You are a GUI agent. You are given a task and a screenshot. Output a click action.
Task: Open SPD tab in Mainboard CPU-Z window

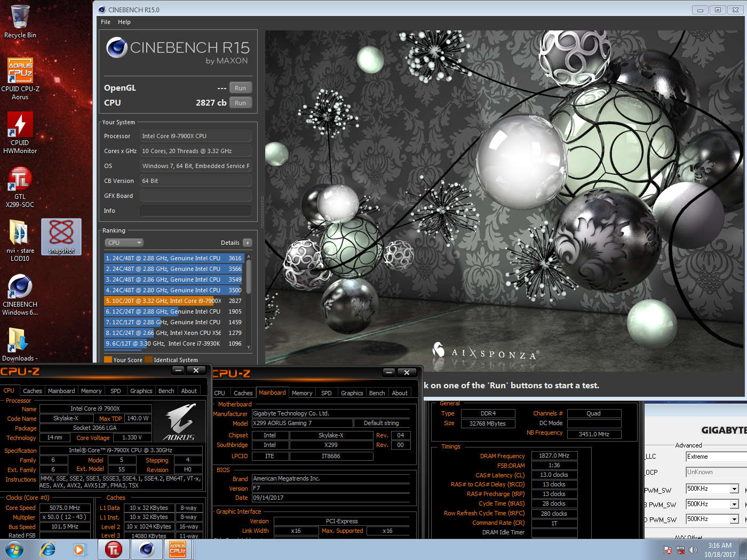[x=327, y=393]
